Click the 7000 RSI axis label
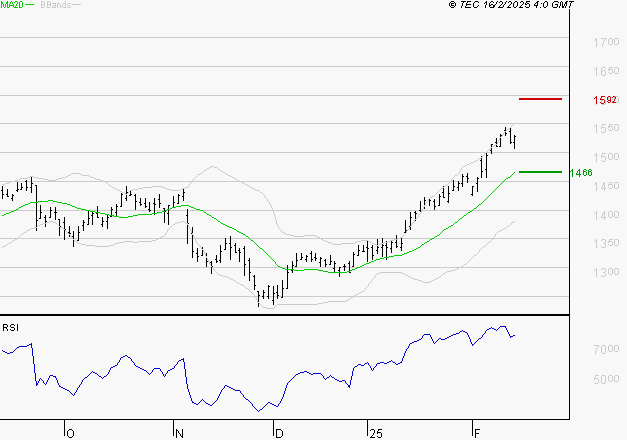Screen dimensions: 627x440 click(606, 349)
